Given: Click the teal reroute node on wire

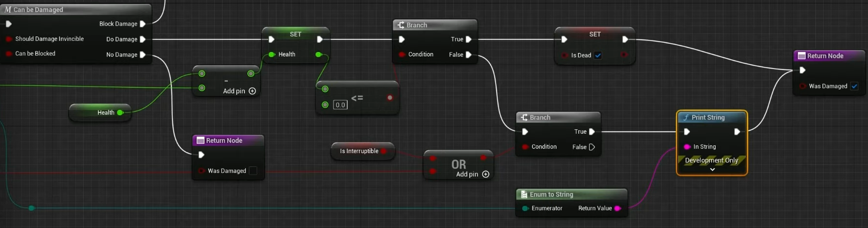Looking at the screenshot, I should coord(32,208).
